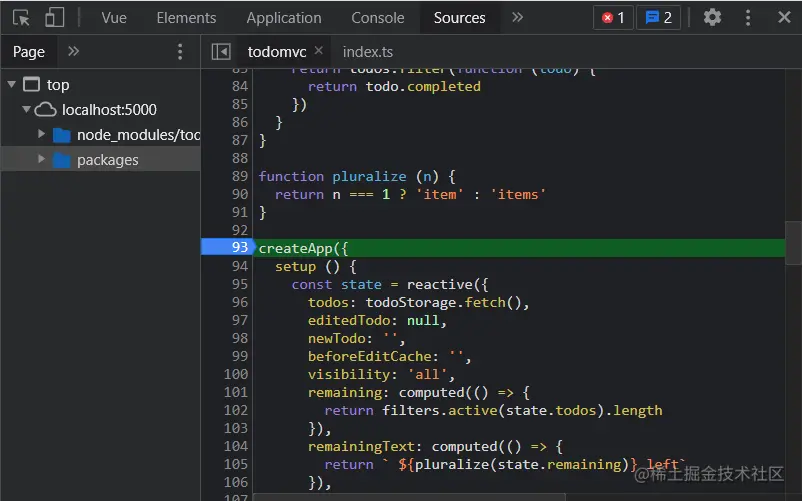This screenshot has width=802, height=501.
Task: Show more devtools tabs chevron
Action: tap(518, 17)
